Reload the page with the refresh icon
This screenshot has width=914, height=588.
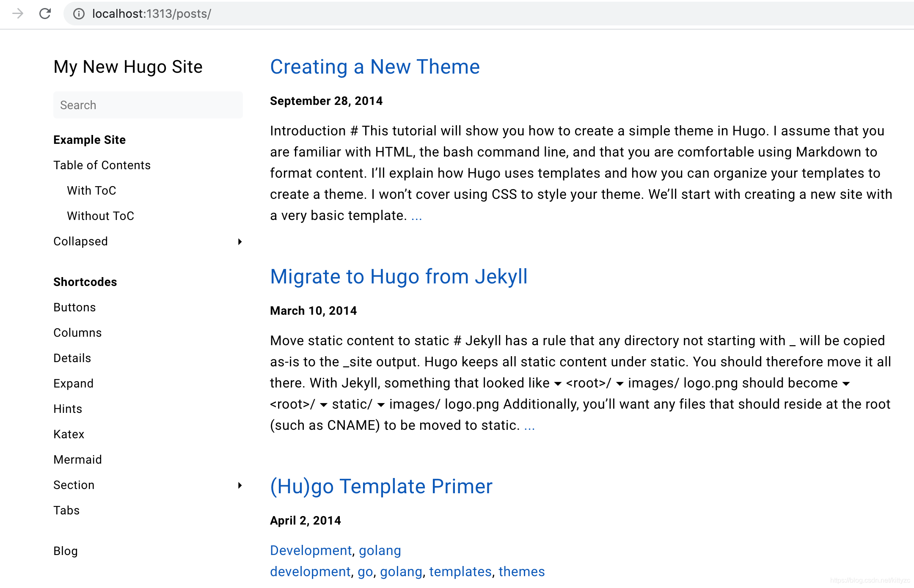[x=45, y=14]
